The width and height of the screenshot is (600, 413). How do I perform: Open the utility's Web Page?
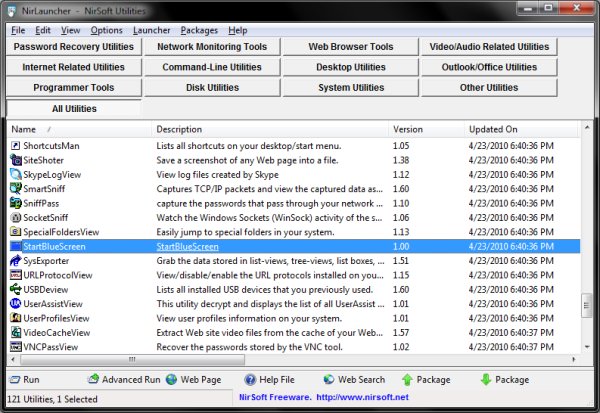pos(194,380)
